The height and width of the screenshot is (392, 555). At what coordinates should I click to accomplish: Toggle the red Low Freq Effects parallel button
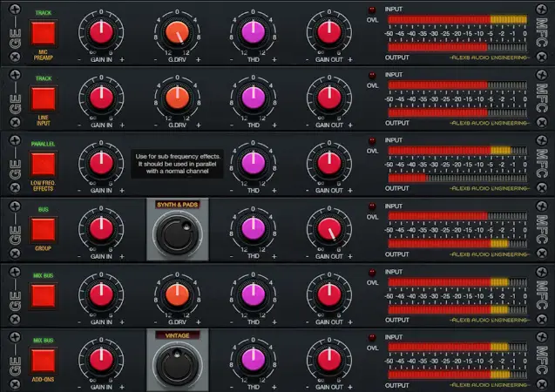[44, 163]
